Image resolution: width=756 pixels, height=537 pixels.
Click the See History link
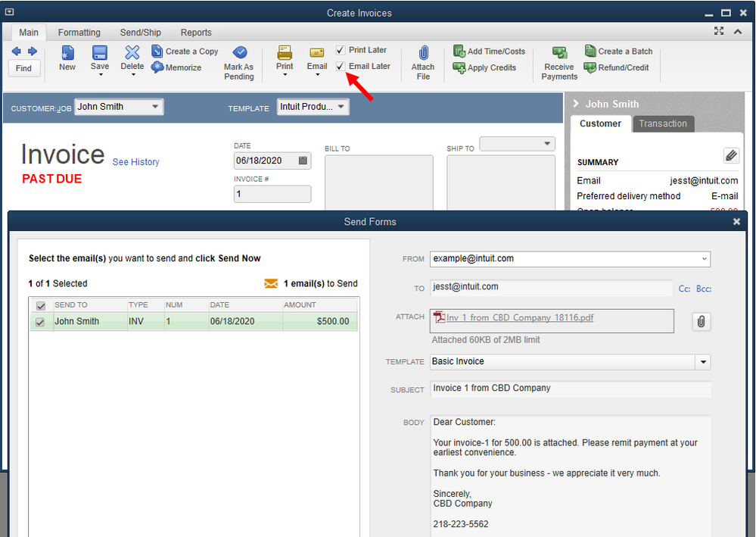click(135, 161)
